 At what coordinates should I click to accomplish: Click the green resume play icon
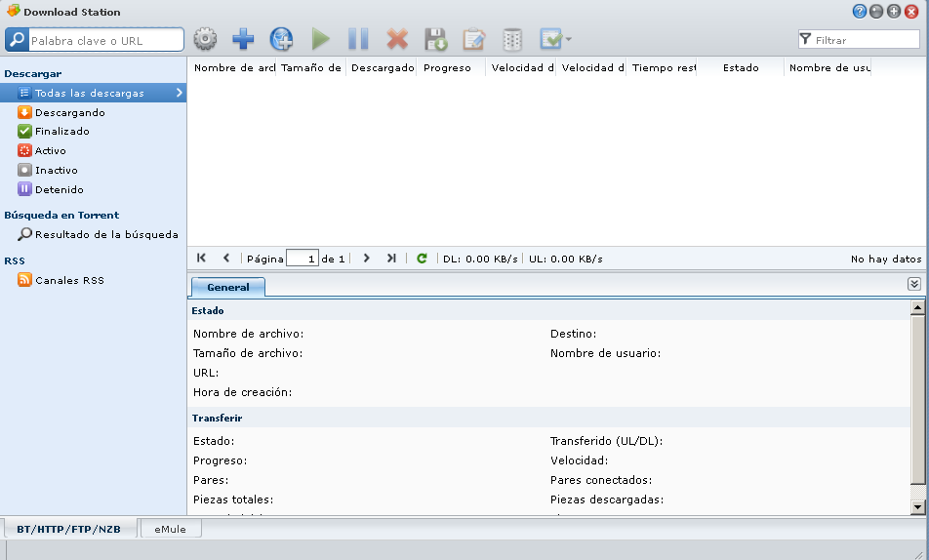(320, 39)
